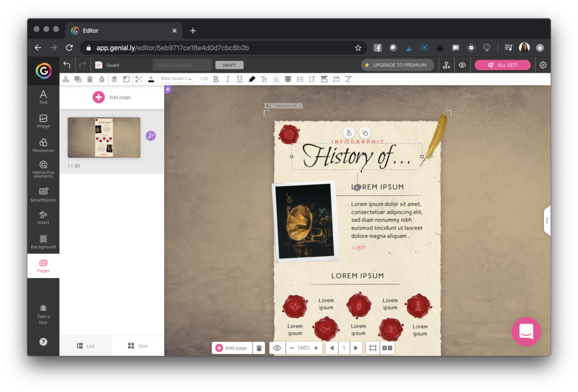The width and height of the screenshot is (578, 392).
Task: Open the font color tool
Action: (151, 79)
